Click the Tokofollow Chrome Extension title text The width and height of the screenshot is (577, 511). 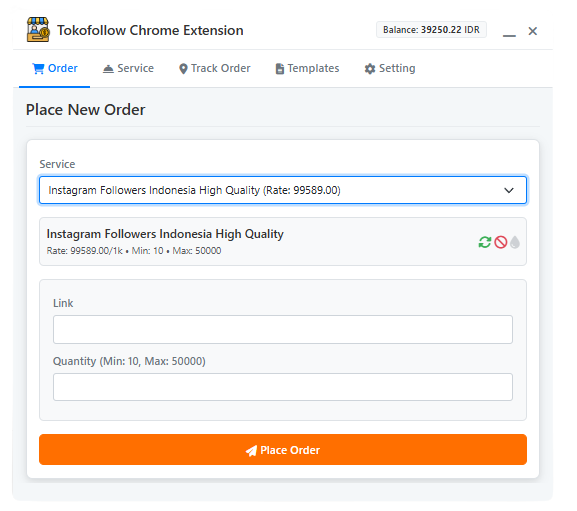coord(150,30)
